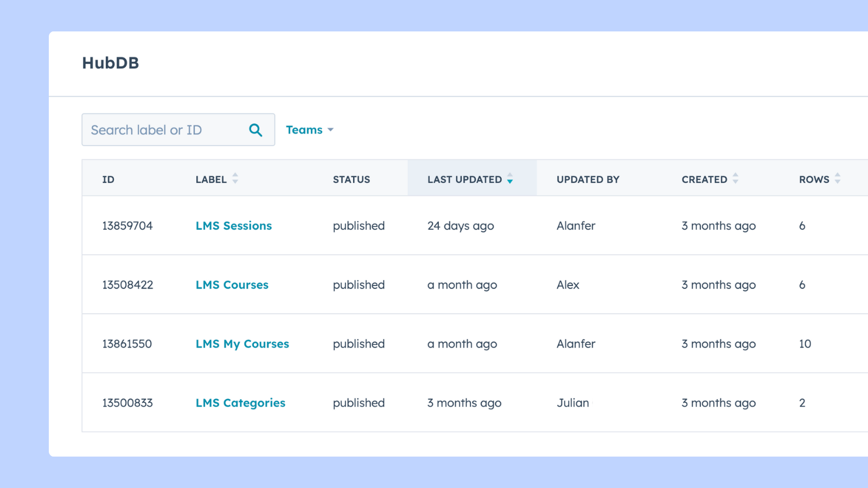Expand the Teams selection menu

309,130
